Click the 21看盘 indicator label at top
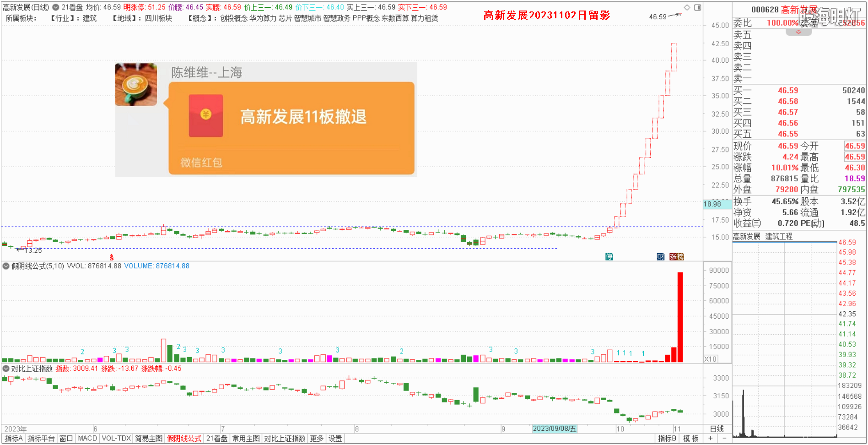868x445 pixels. pyautogui.click(x=72, y=7)
